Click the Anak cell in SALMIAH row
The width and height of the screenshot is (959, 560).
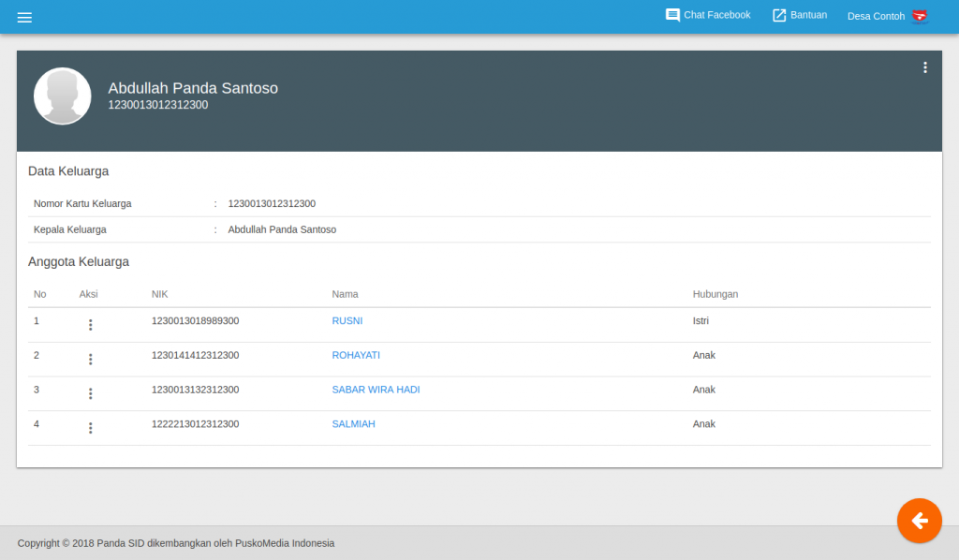click(x=704, y=423)
